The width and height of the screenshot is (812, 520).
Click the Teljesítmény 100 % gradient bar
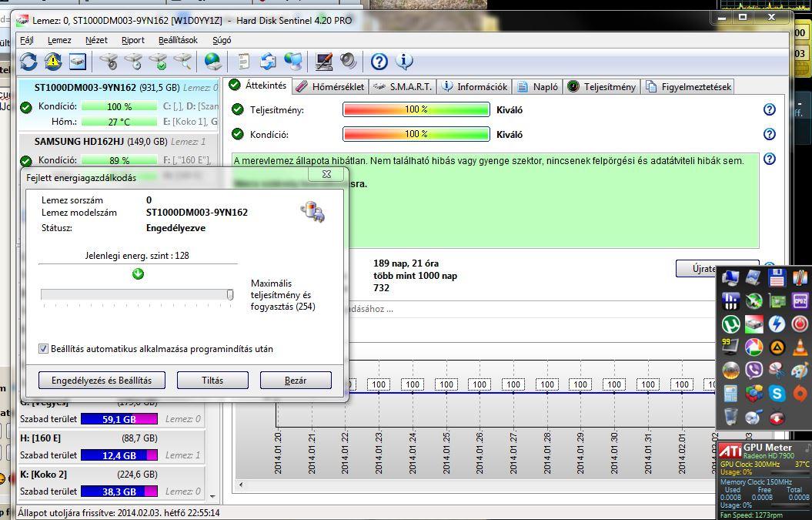pyautogui.click(x=416, y=109)
